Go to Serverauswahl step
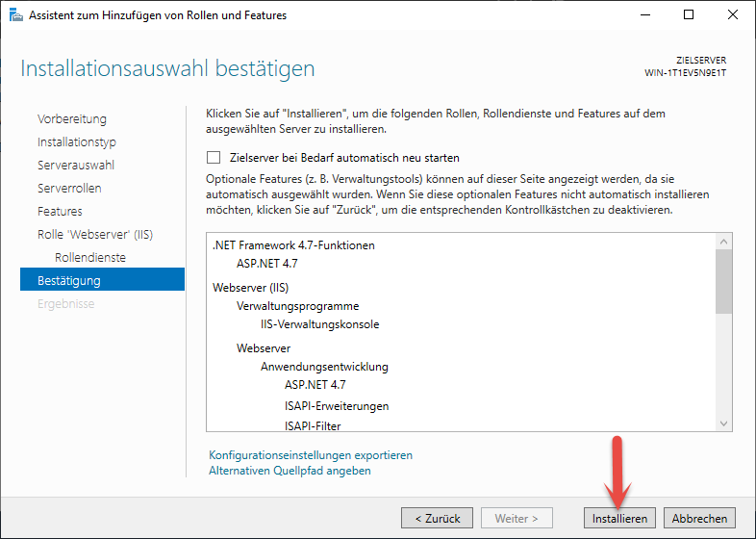This screenshot has height=539, width=756. [76, 166]
